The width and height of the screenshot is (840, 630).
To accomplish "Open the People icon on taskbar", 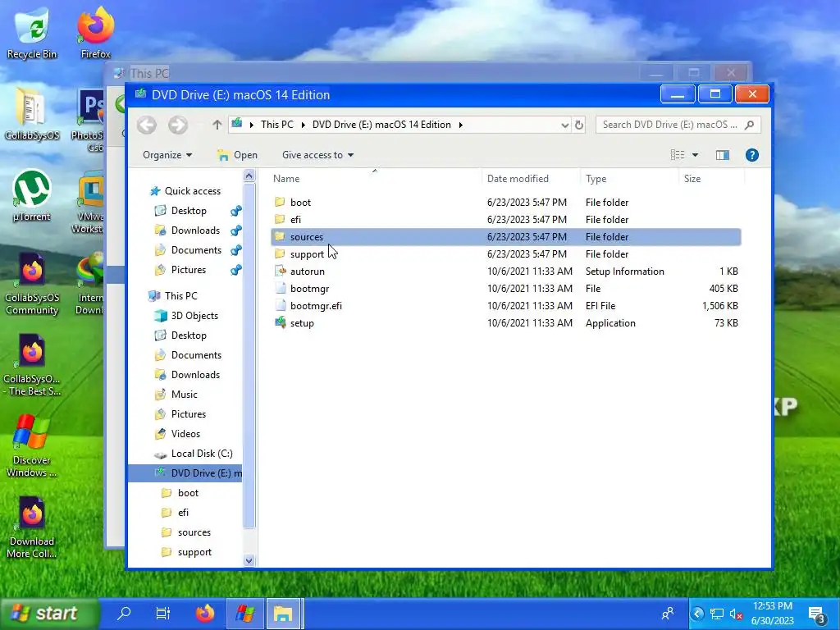I will click(x=668, y=614).
